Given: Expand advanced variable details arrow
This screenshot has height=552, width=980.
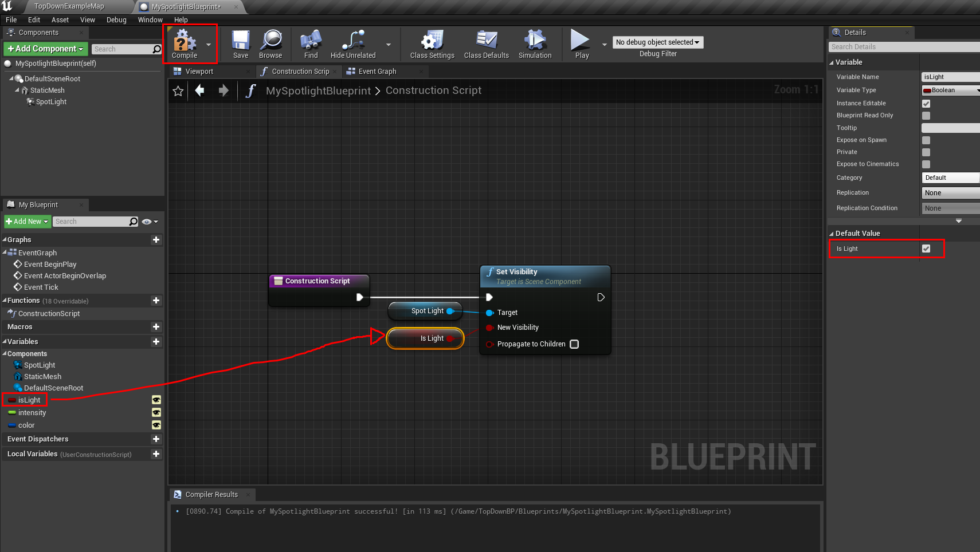Looking at the screenshot, I should coord(959,221).
